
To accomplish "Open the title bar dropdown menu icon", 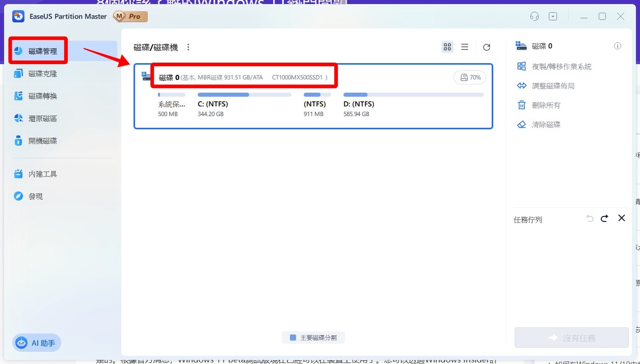I will [x=553, y=16].
